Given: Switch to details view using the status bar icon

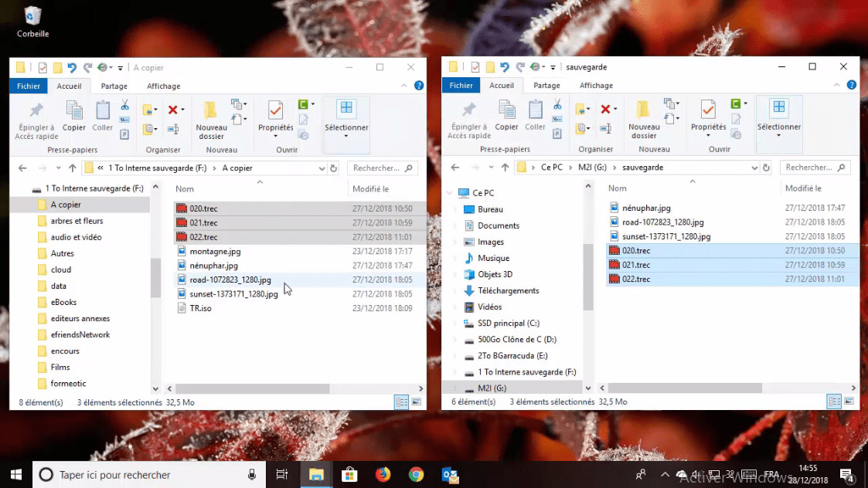Looking at the screenshot, I should point(401,402).
